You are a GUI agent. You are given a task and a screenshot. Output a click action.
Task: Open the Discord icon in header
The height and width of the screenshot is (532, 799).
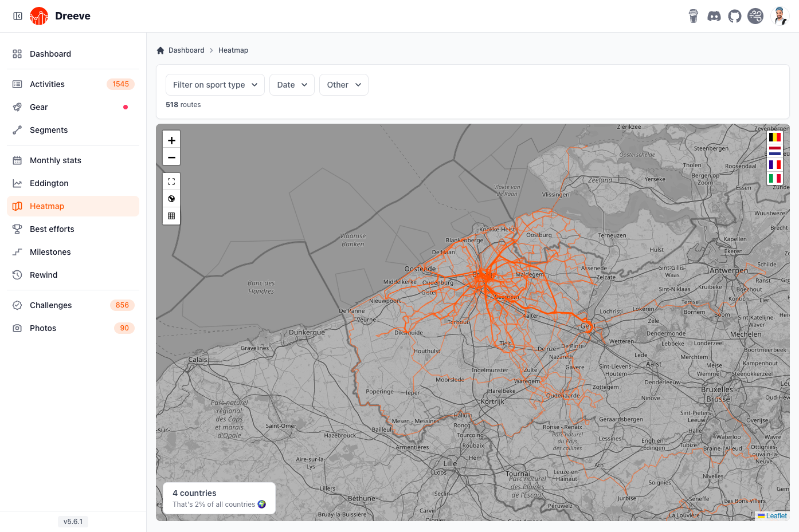click(x=714, y=16)
